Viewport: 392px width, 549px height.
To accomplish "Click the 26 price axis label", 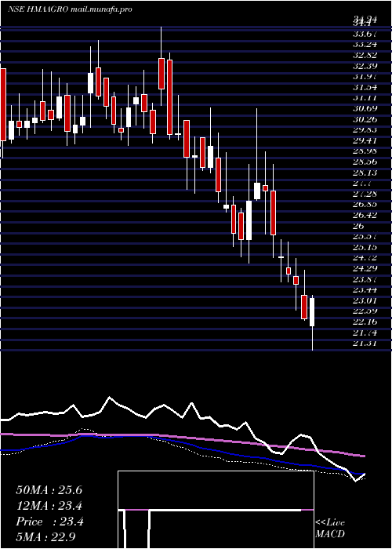I will (358, 226).
